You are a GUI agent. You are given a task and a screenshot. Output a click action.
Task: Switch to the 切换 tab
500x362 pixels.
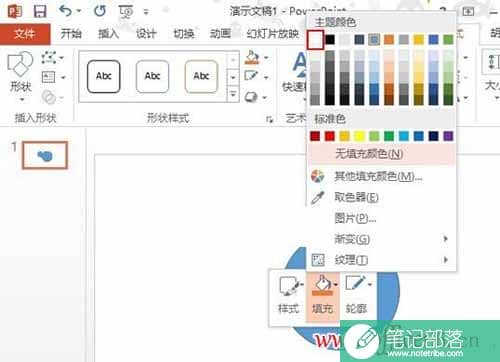pos(184,33)
